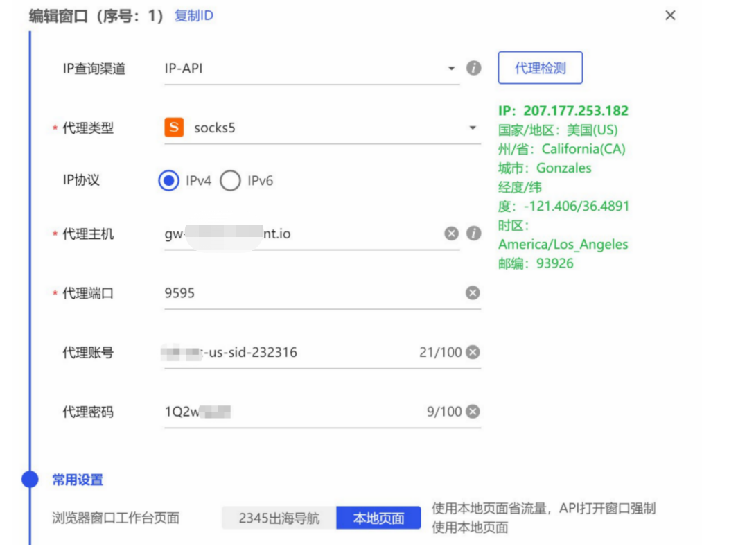
Task: Click the 浏览器窗口工作台页面 label
Action: pos(116,518)
